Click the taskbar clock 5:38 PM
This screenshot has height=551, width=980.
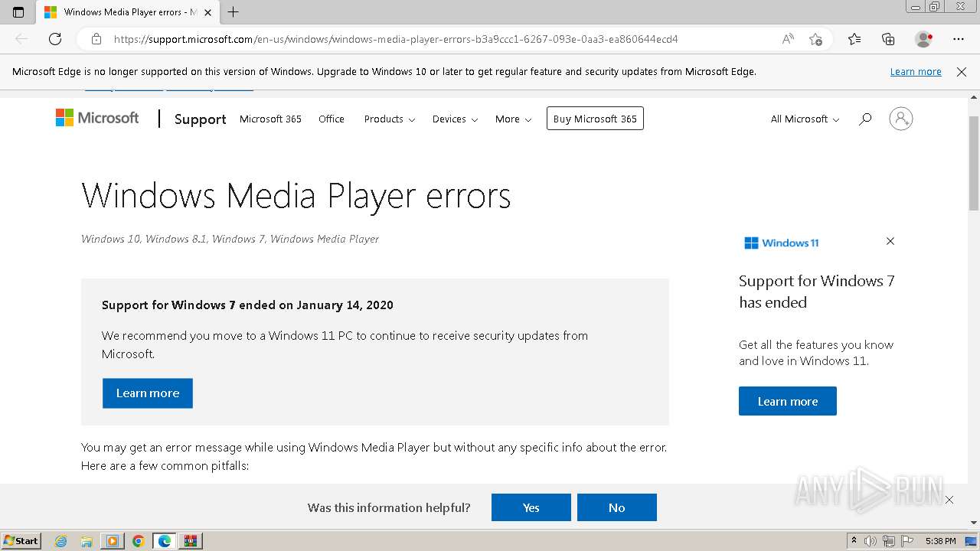[940, 541]
